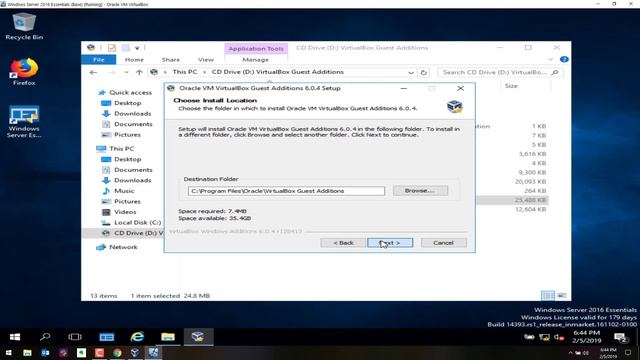Click the Destination Folder path field
Screen dimensions: 640x360
(286, 191)
